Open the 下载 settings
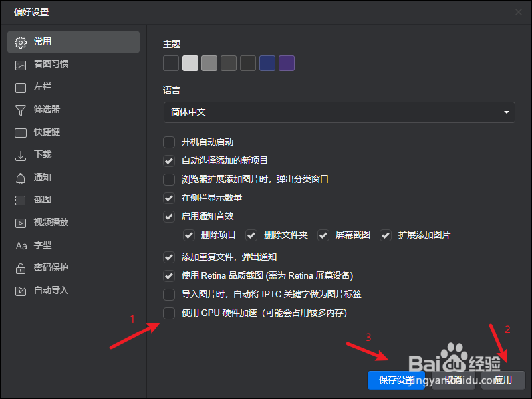This screenshot has height=399, width=532. (73, 155)
